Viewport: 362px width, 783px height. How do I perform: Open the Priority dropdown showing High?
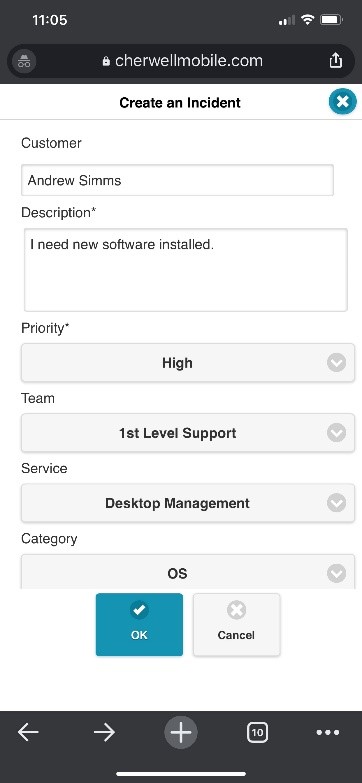tap(188, 363)
